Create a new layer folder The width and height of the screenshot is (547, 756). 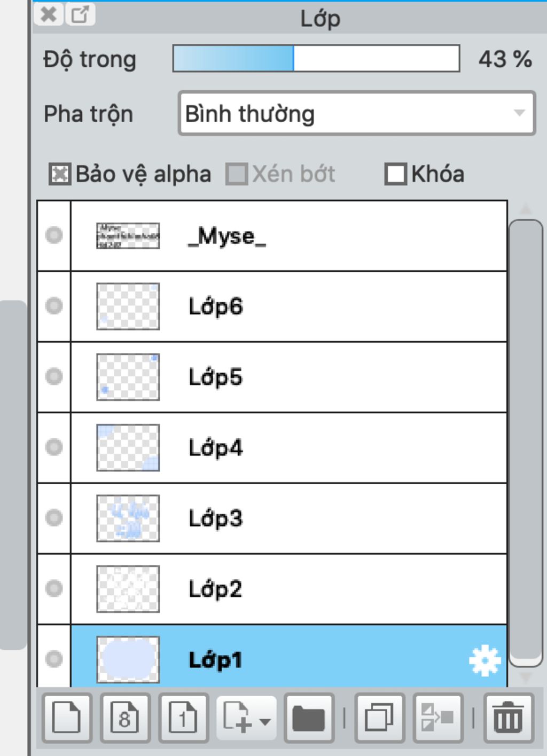[x=309, y=718]
